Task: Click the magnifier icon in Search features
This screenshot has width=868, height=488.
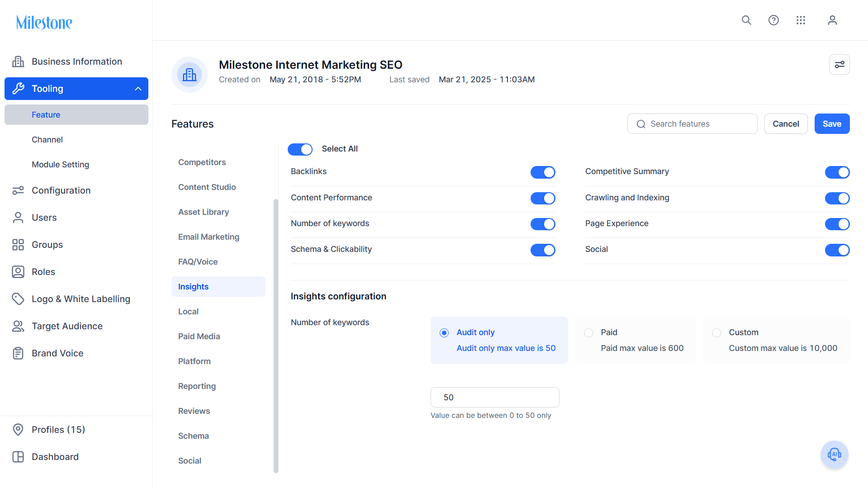Action: pos(641,124)
